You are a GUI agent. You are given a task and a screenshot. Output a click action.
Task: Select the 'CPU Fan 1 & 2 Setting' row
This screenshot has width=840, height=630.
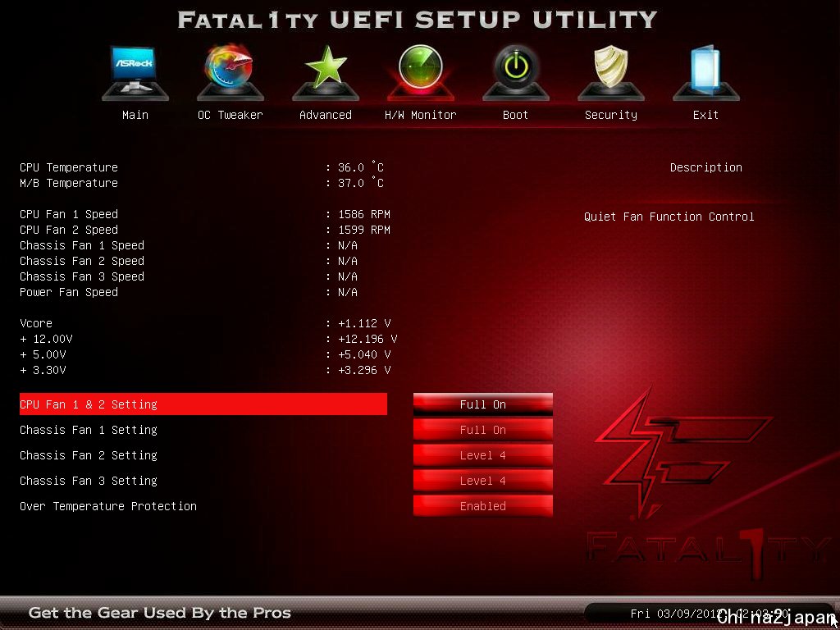(203, 404)
